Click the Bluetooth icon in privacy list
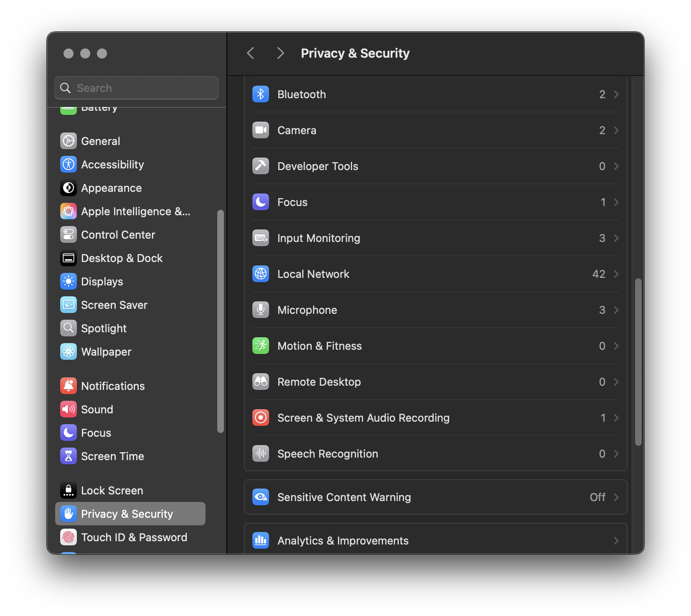Screen dimensions: 691x616 [261, 94]
